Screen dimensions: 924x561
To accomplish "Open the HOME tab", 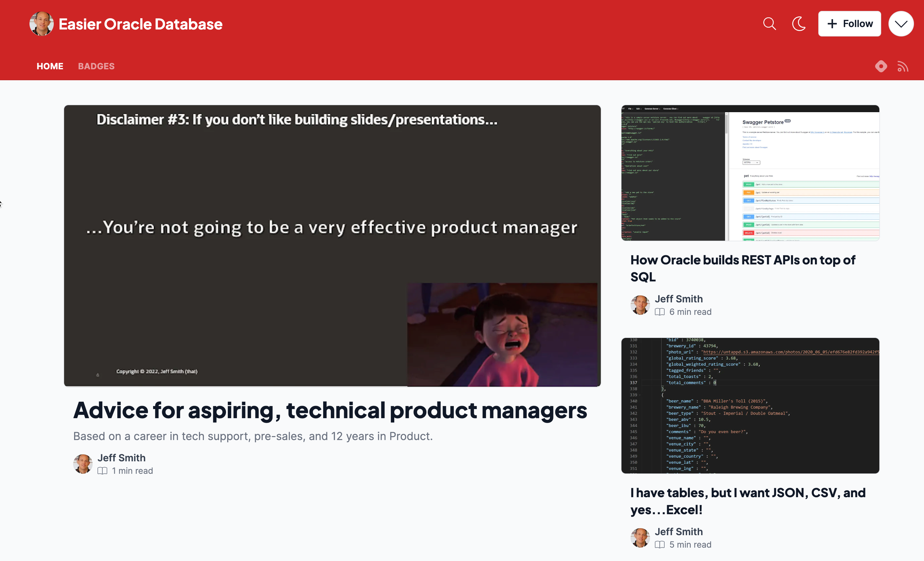I will 50,67.
